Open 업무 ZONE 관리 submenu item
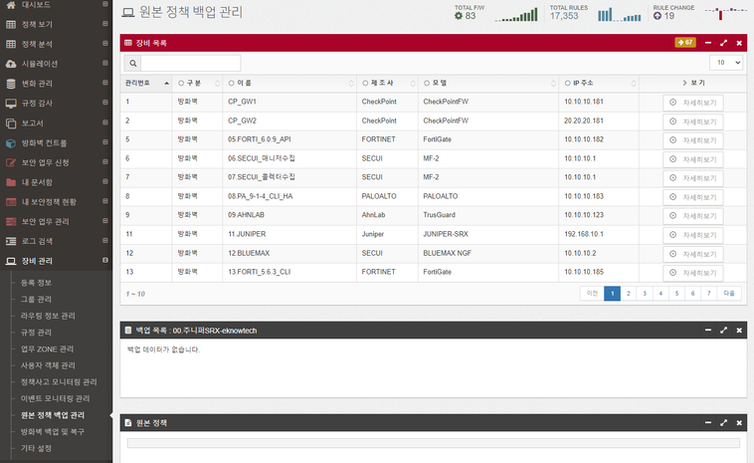The width and height of the screenshot is (754, 463). tap(47, 349)
